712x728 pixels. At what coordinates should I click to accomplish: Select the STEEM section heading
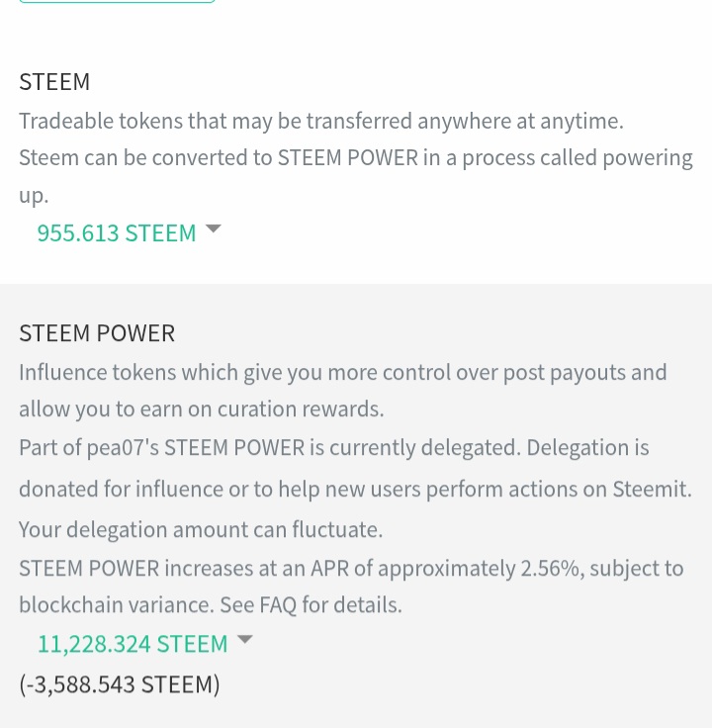tap(54, 82)
